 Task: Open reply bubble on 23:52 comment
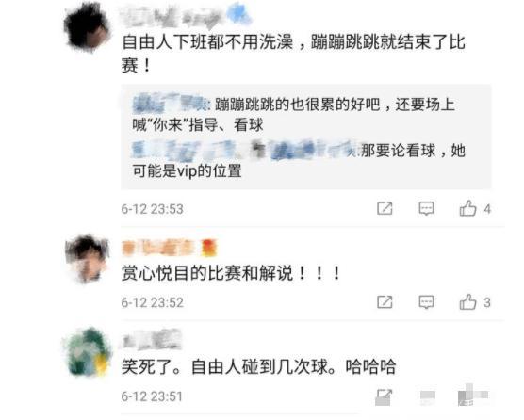(426, 302)
